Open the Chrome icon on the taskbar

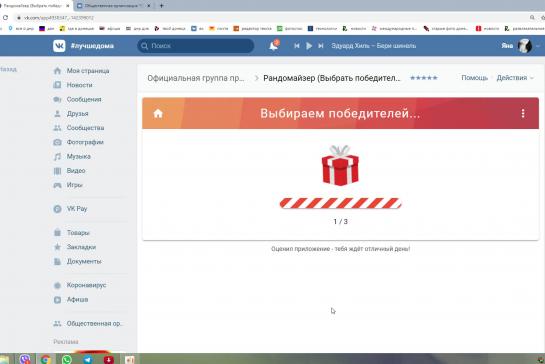[x=46, y=359]
